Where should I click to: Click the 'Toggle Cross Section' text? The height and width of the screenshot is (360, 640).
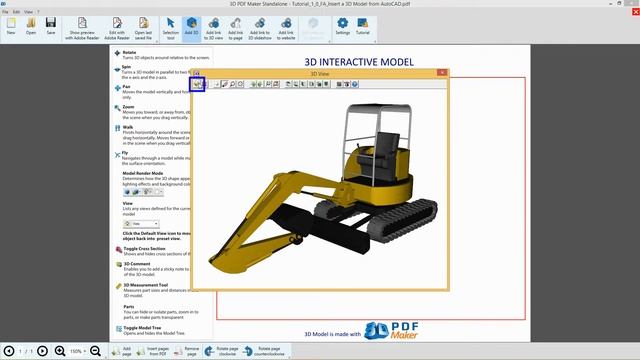pyautogui.click(x=144, y=249)
